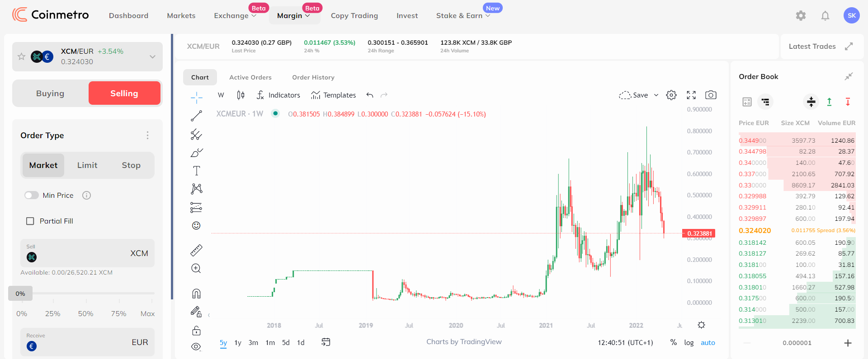
Task: Increase order book price grouping with plus
Action: 848,343
